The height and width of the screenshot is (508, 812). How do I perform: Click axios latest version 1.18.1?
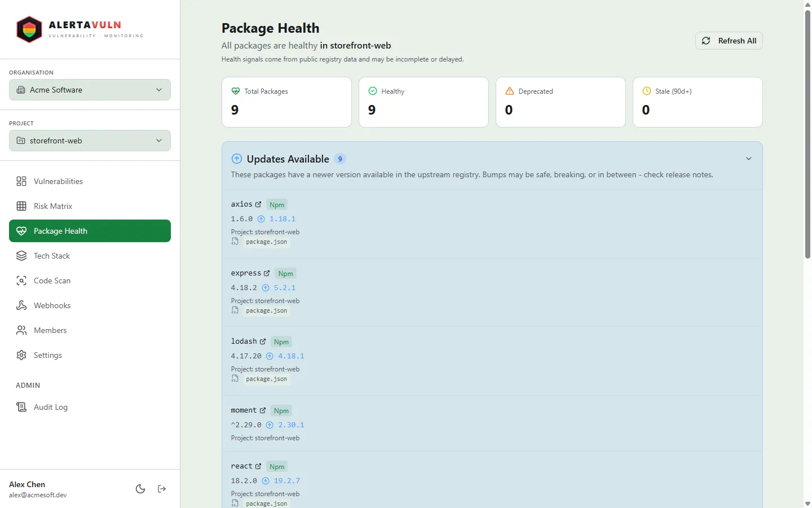pyautogui.click(x=283, y=219)
